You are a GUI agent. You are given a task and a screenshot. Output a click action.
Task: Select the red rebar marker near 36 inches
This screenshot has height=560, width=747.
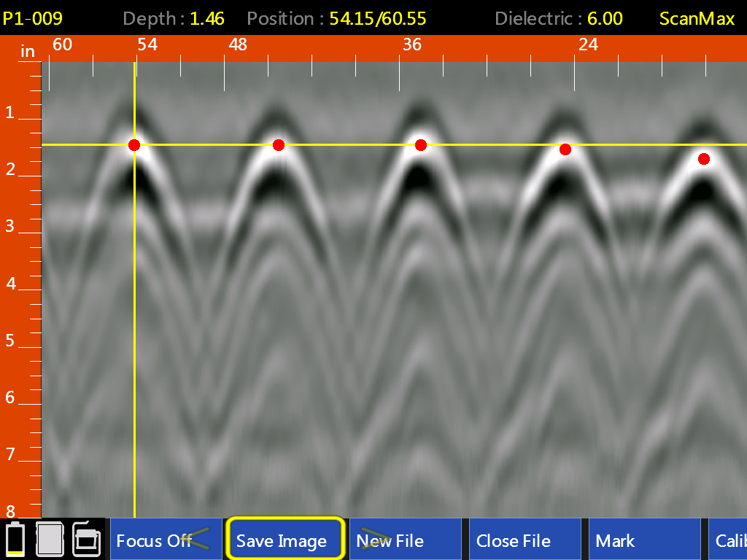(419, 145)
